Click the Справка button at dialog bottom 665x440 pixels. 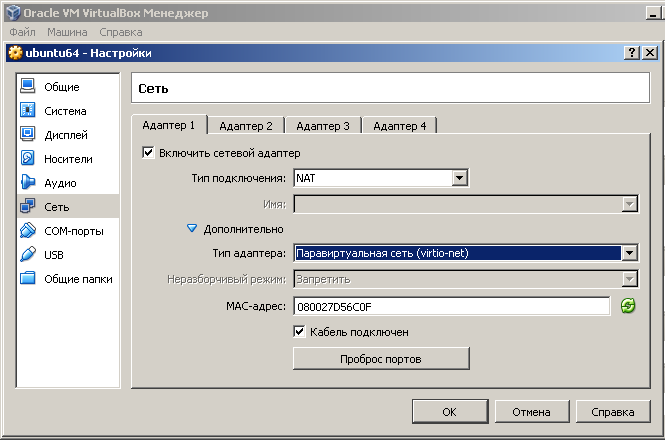[613, 412]
